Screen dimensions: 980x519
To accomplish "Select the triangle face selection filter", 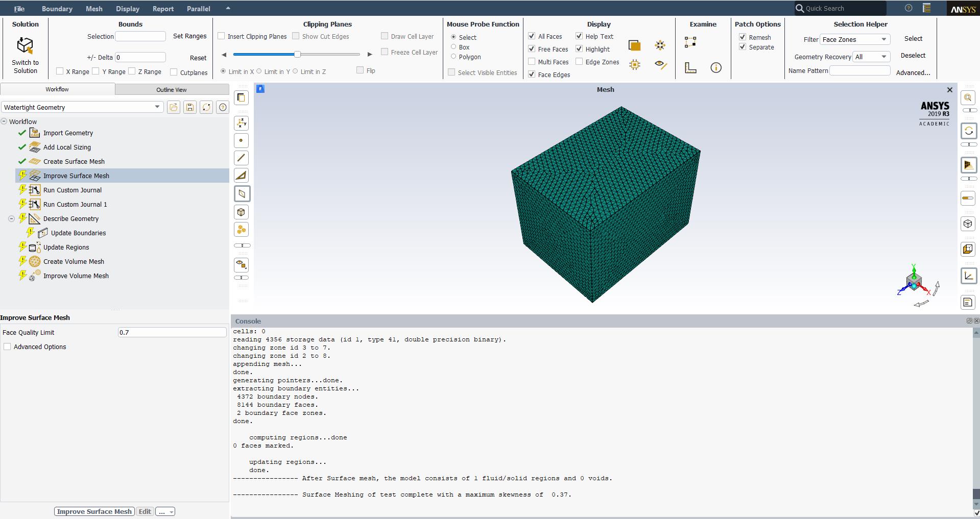I will tap(241, 176).
